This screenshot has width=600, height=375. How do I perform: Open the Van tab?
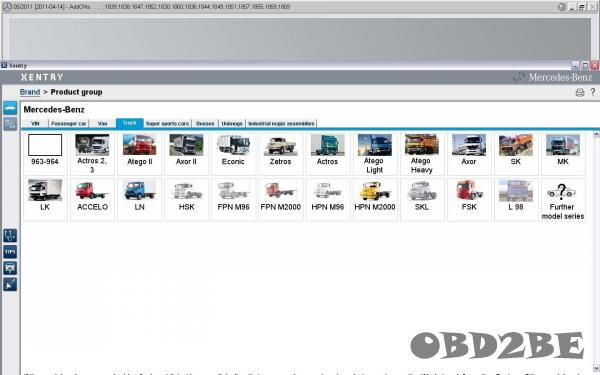click(103, 124)
